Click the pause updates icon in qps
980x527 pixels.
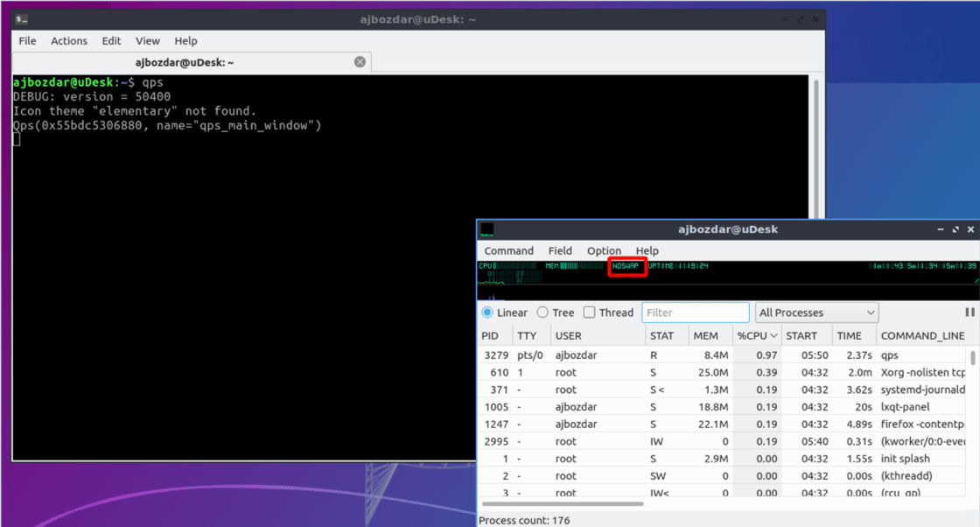(x=971, y=312)
